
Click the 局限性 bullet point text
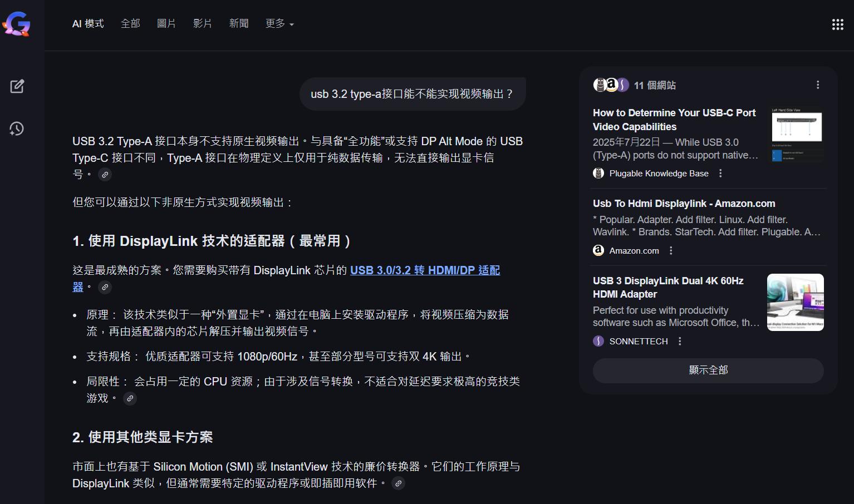point(303,390)
